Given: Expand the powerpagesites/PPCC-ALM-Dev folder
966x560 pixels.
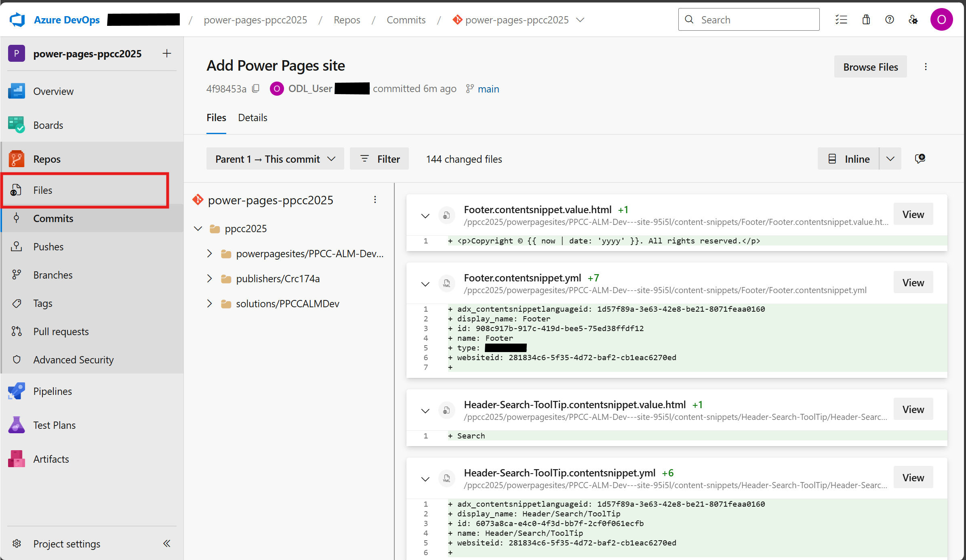Looking at the screenshot, I should click(209, 254).
